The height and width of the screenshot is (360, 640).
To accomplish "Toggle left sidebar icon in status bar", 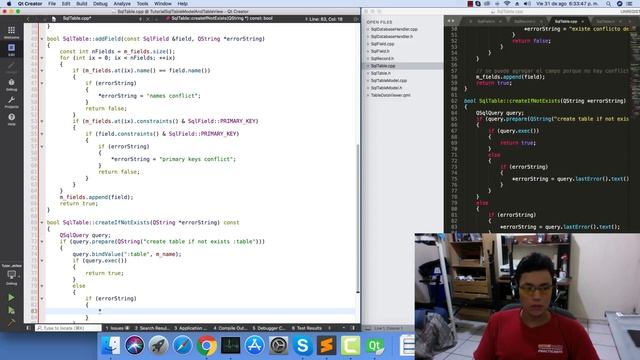I will (x=28, y=328).
